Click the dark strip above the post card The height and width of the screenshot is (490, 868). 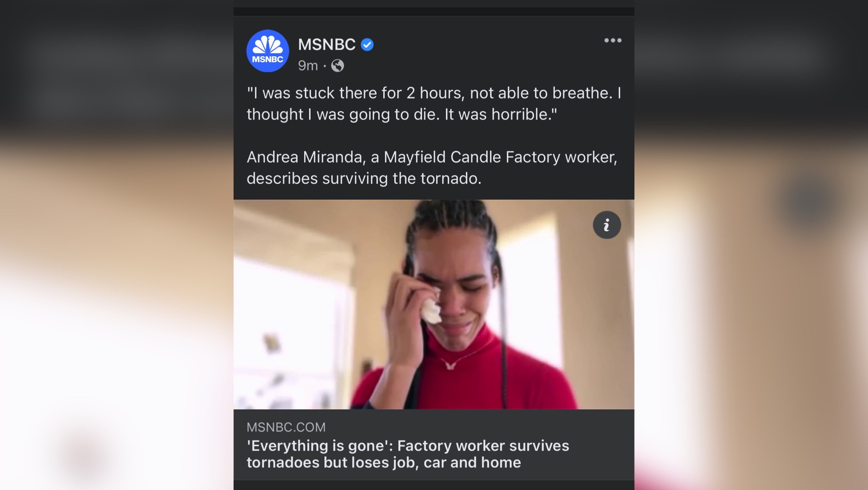coord(434,11)
